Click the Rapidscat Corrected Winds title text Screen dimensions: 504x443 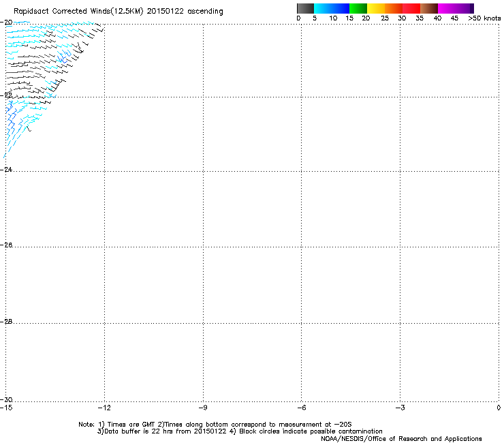tap(119, 12)
